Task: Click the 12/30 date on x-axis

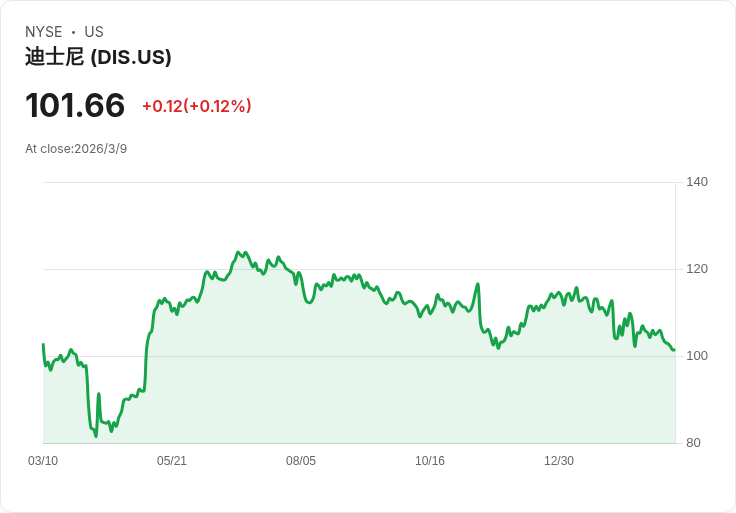Action: 559,461
